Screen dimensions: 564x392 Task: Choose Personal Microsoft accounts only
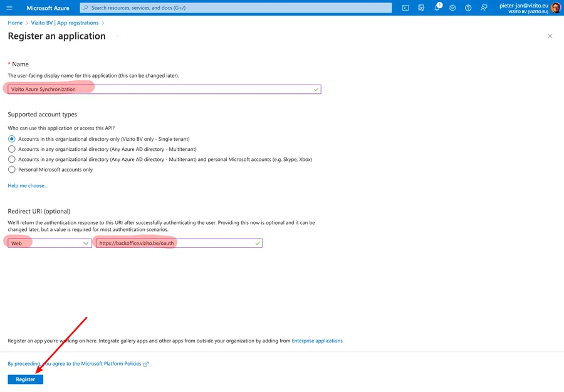(11, 169)
